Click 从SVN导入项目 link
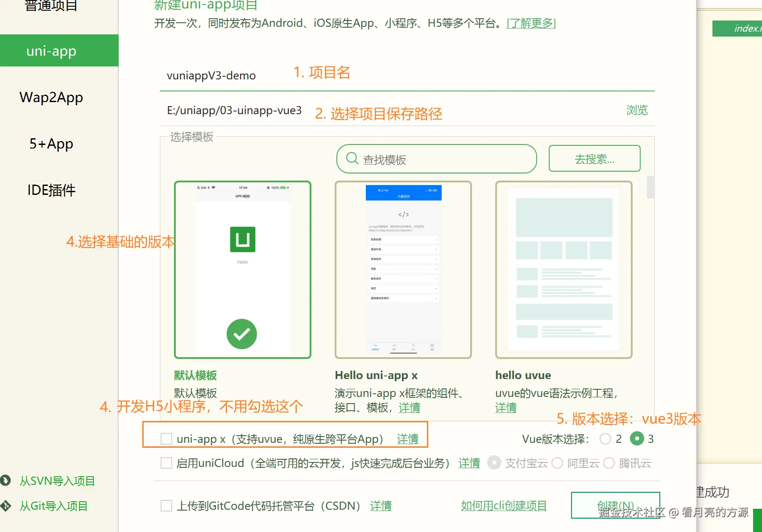This screenshot has width=762, height=532. point(57,481)
